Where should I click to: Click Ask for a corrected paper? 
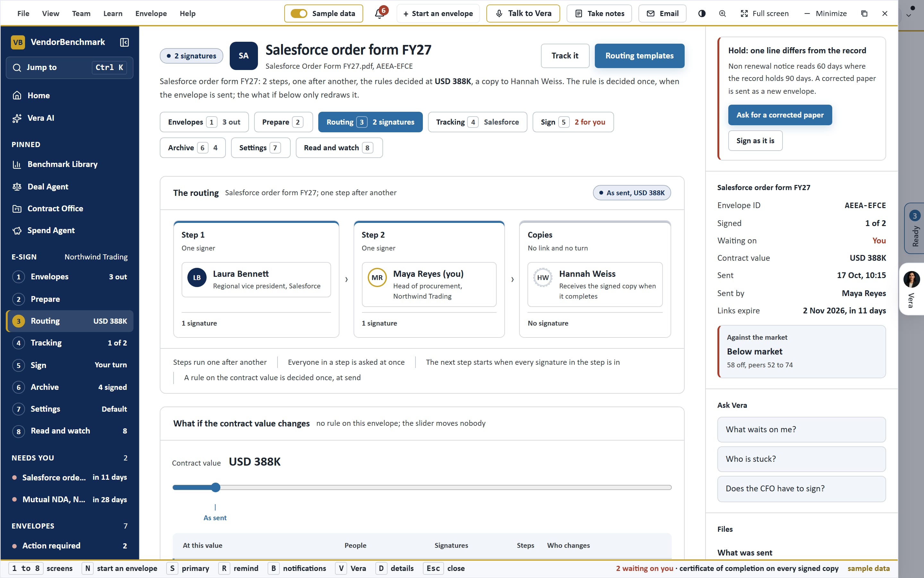(780, 115)
